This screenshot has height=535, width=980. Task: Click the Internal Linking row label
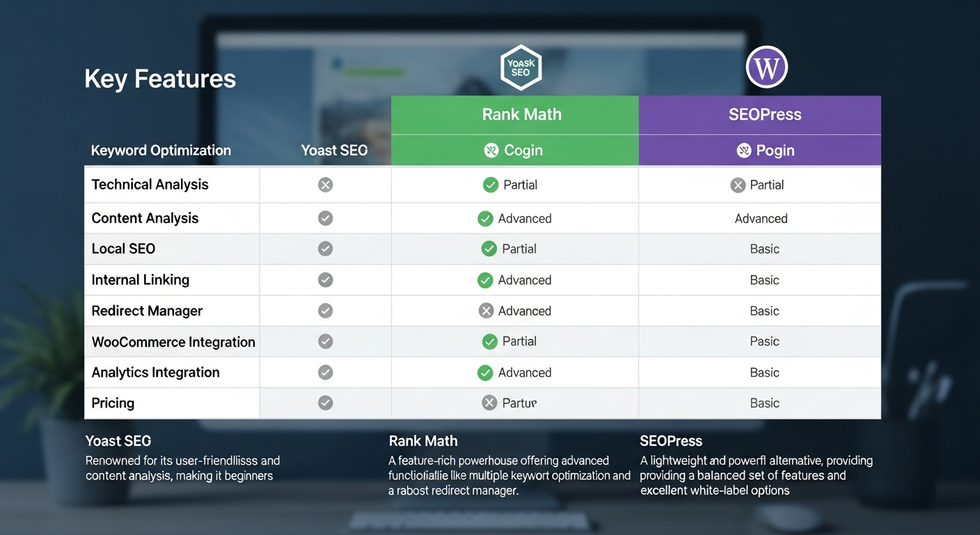pyautogui.click(x=140, y=279)
